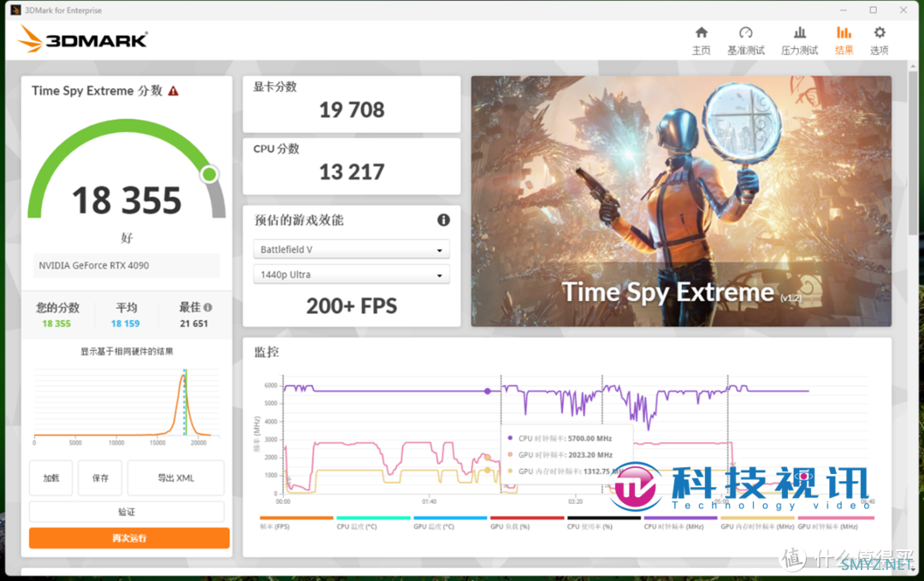Click 您的分数 value 18 355

point(56,323)
